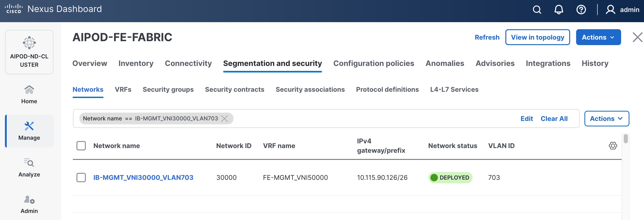Image resolution: width=644 pixels, height=220 pixels.
Task: Check the IB-MGMT_VNI30000_VLAN703 row checkbox
Action: [81, 178]
